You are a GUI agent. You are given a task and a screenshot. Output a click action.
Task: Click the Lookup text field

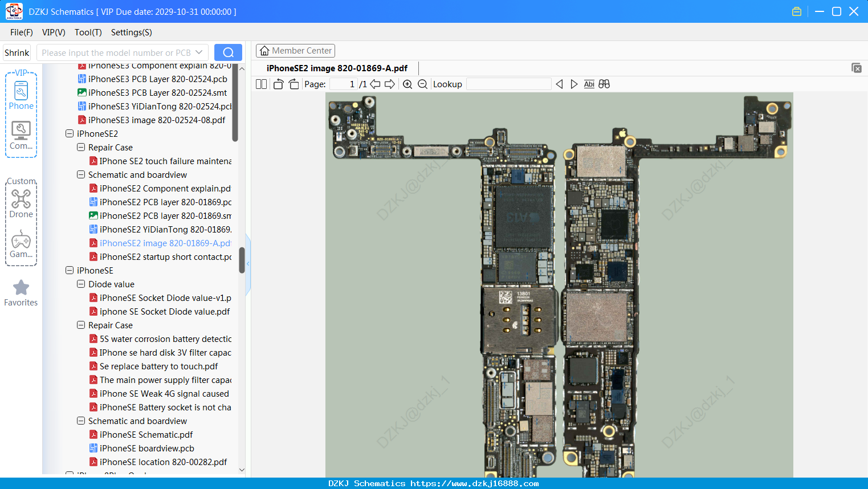coord(509,84)
